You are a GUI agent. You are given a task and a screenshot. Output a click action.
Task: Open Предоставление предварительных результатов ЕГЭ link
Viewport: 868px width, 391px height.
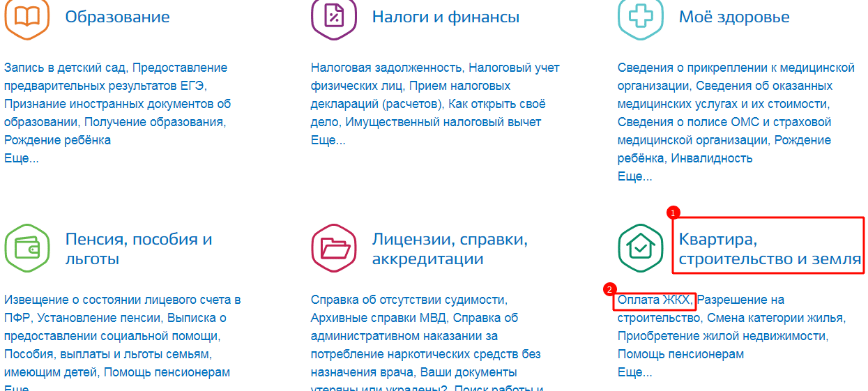116,77
